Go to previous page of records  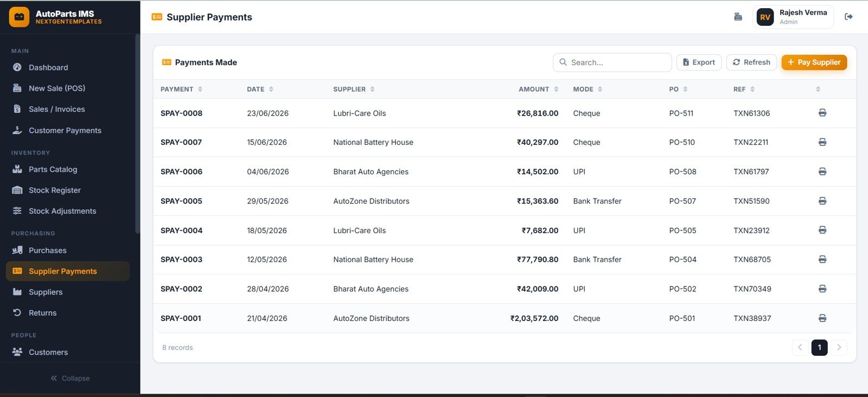tap(800, 347)
